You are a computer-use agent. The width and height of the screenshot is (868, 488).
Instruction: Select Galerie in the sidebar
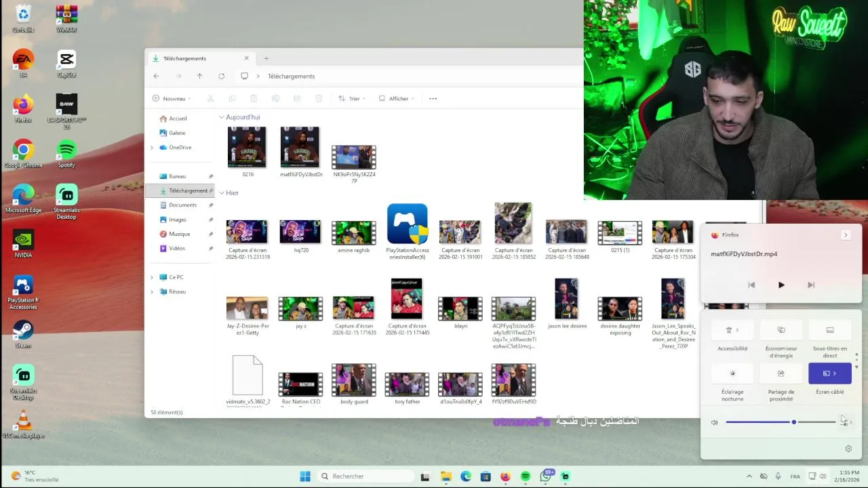pos(177,133)
